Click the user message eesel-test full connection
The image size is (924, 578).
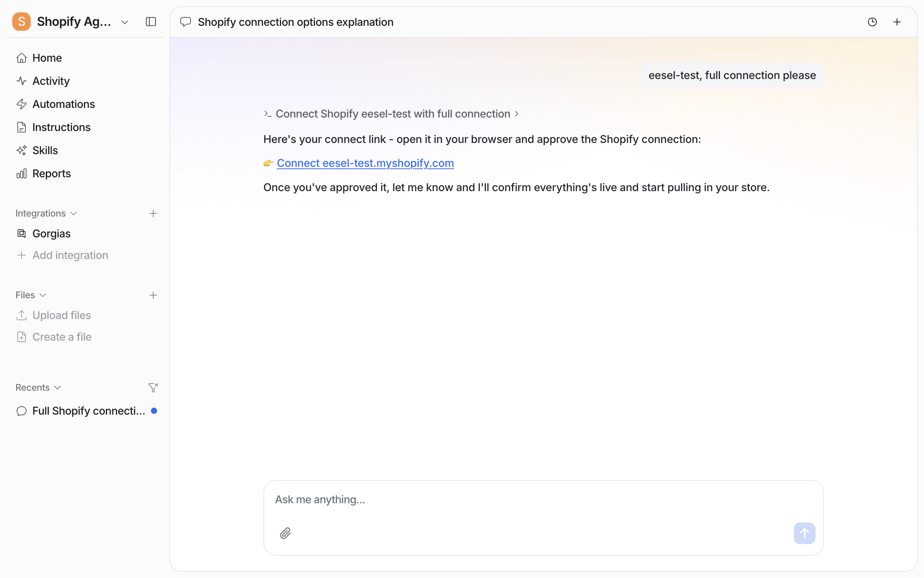[732, 76]
